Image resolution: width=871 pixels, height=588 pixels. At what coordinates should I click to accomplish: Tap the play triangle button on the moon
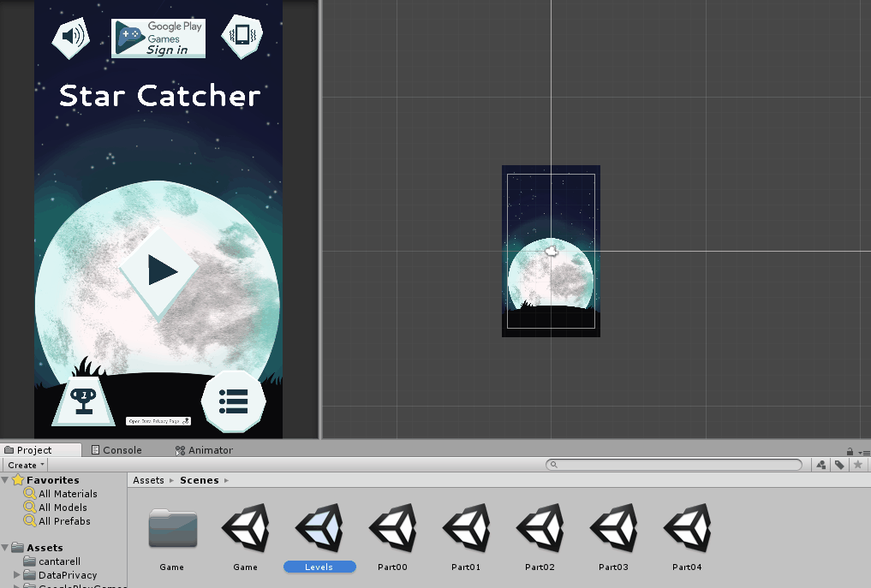tap(159, 272)
